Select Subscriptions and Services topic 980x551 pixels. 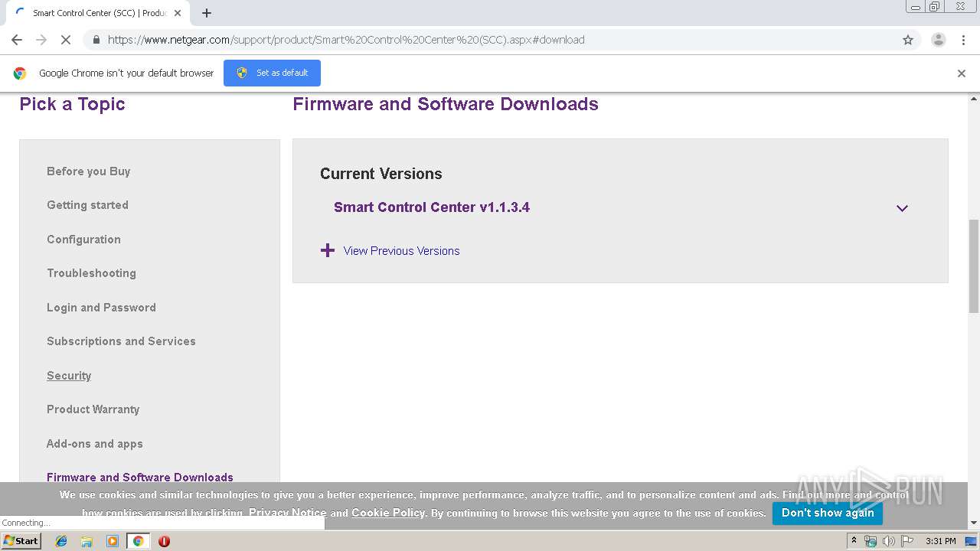click(121, 341)
